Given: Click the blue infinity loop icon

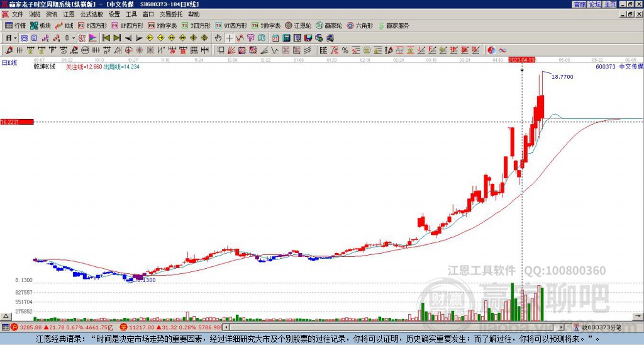Looking at the screenshot, I should [502, 50].
